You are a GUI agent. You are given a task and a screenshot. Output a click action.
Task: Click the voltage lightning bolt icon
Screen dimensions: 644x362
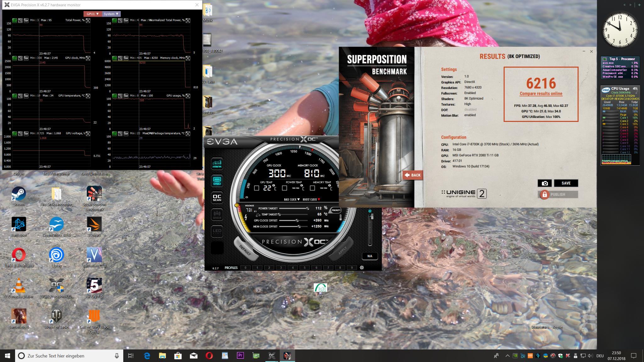pos(246,217)
